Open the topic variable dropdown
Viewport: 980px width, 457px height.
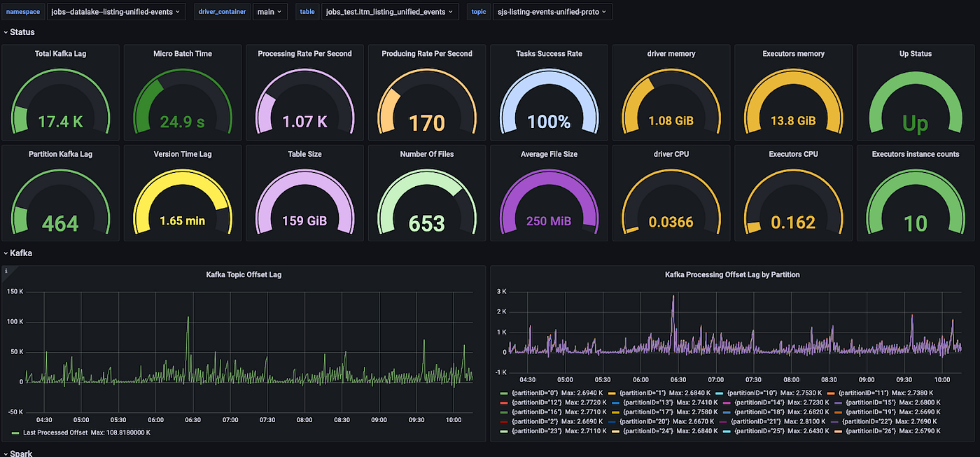(x=552, y=12)
